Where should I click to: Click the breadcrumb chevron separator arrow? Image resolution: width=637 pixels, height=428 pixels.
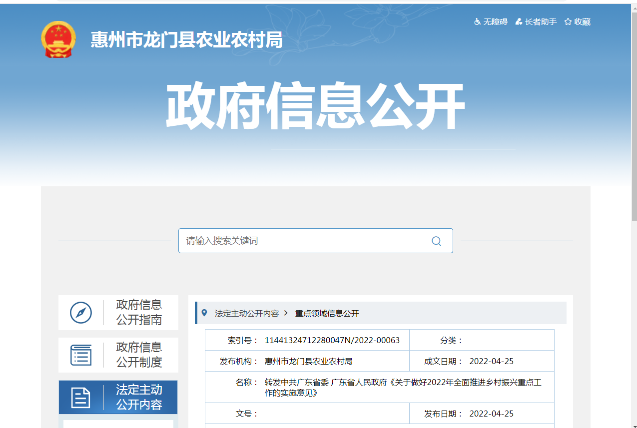click(x=286, y=313)
